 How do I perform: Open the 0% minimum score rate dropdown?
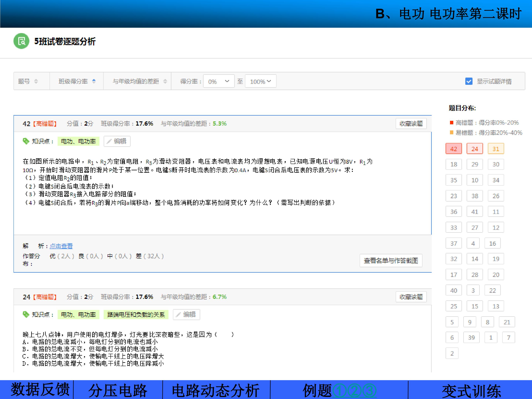point(219,81)
